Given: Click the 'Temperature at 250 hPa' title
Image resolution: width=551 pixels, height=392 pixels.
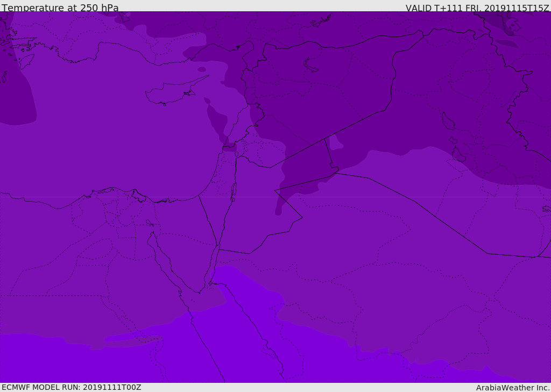Looking at the screenshot, I should [60, 8].
